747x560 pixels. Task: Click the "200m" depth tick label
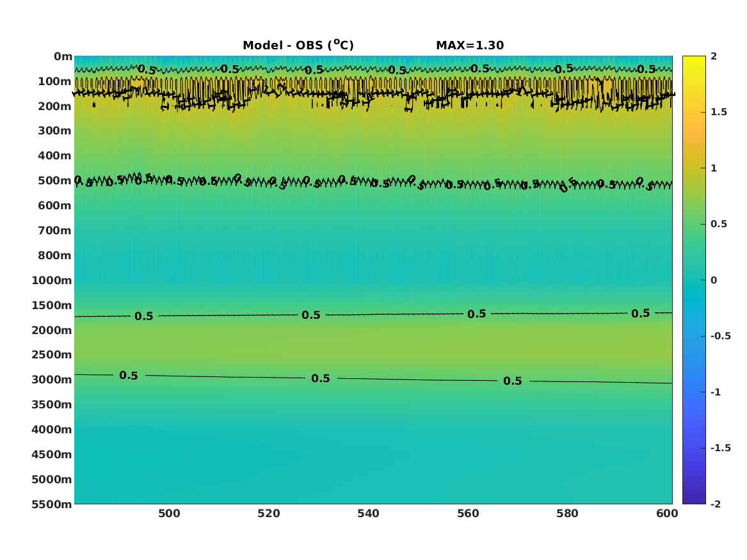[55, 106]
